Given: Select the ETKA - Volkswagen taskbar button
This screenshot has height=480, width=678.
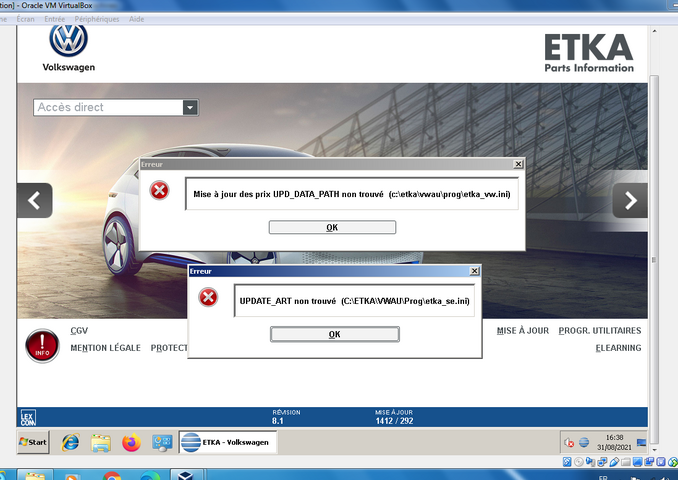Looking at the screenshot, I should pos(228,442).
